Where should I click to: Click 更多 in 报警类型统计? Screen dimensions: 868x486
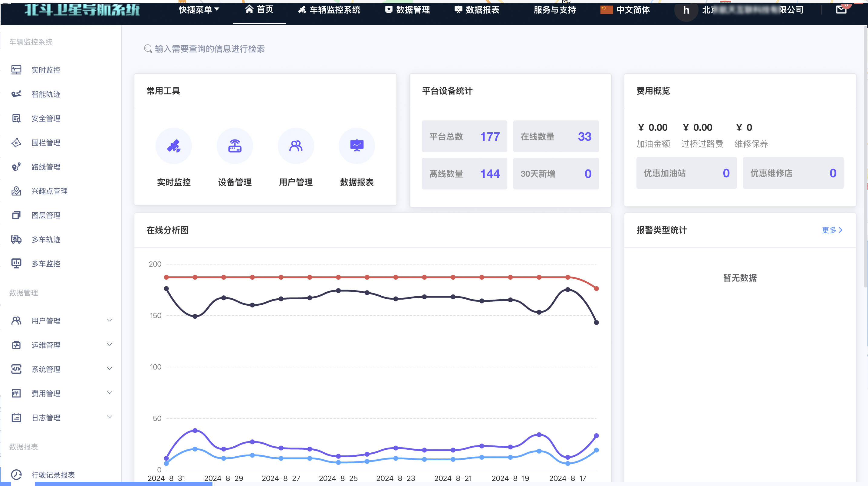832,230
